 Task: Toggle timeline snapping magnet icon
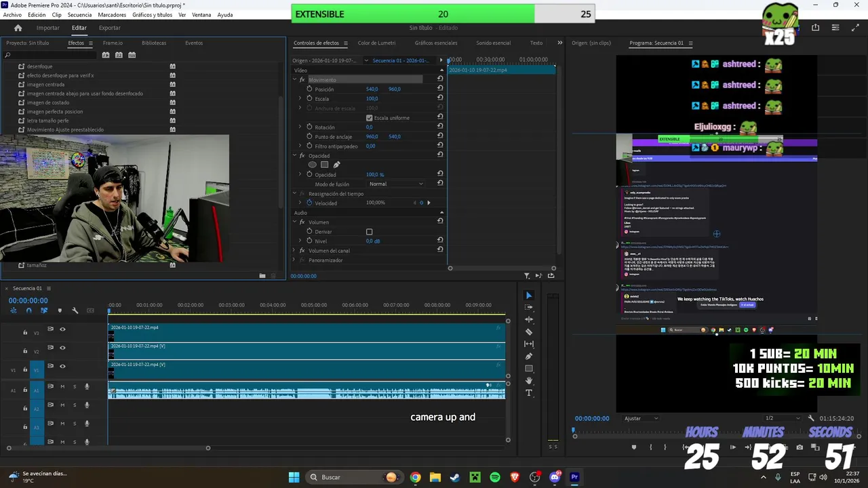28,310
